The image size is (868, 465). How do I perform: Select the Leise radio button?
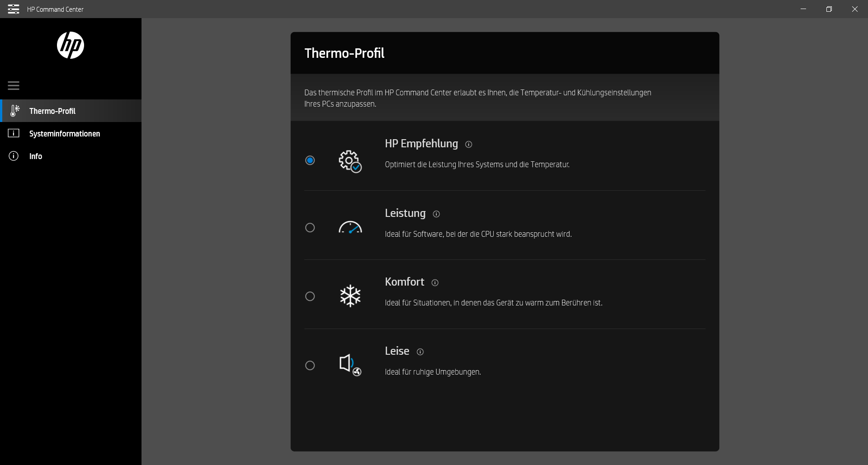(x=310, y=366)
